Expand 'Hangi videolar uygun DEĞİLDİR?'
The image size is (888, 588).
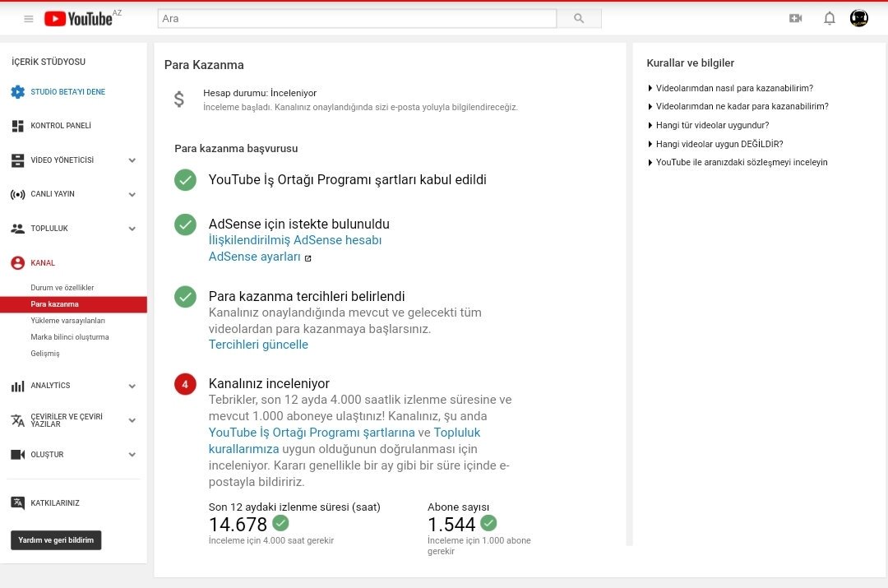tap(715, 144)
